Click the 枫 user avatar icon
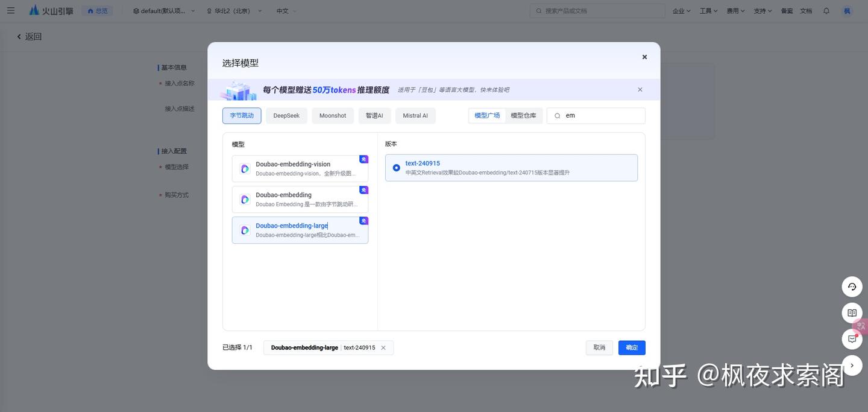This screenshot has height=412, width=868. click(x=846, y=10)
